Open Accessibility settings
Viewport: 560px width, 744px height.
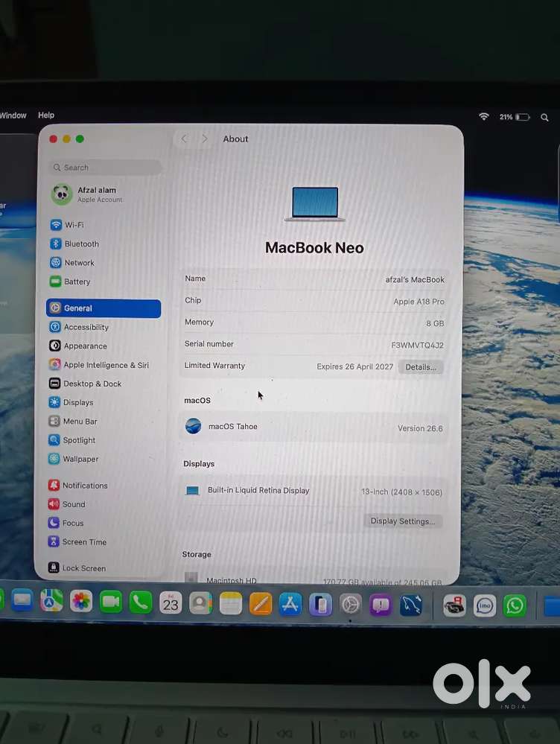point(79,327)
